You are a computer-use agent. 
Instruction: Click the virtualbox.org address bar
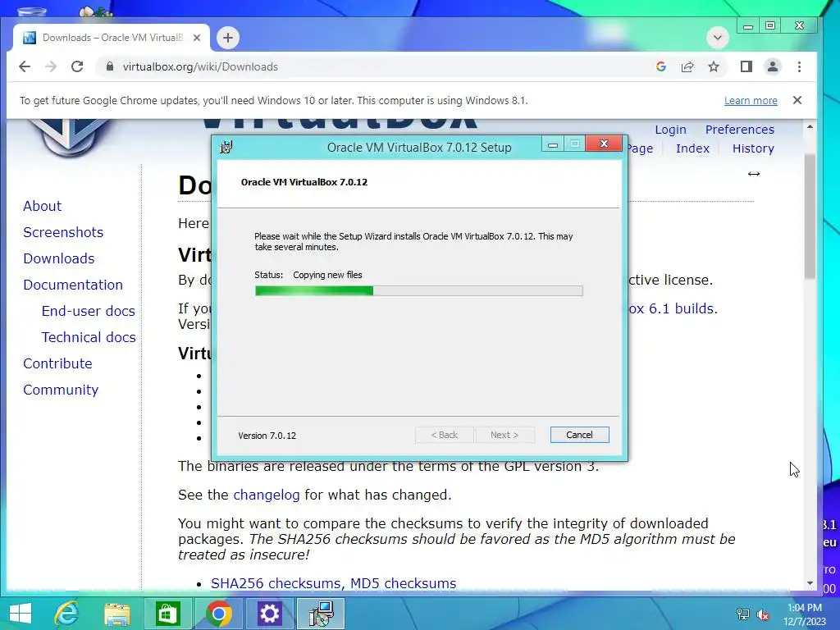tap(375, 66)
